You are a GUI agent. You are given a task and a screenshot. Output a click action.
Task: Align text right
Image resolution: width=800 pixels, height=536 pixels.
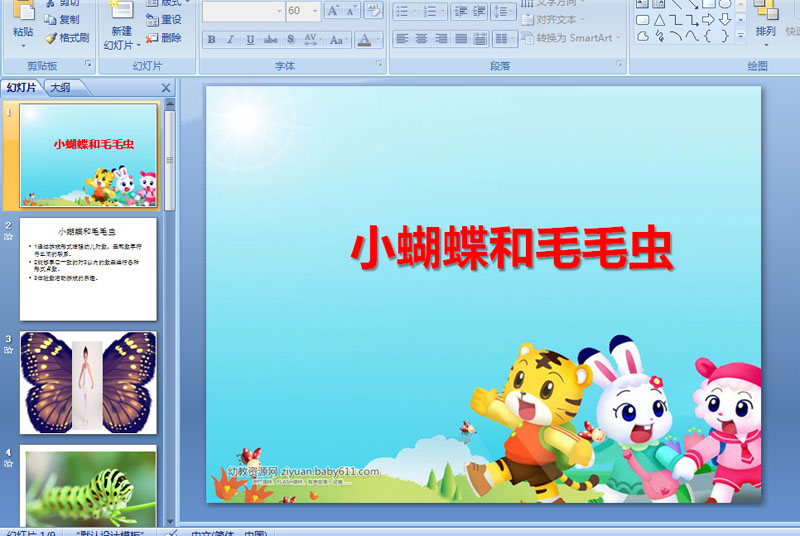441,39
